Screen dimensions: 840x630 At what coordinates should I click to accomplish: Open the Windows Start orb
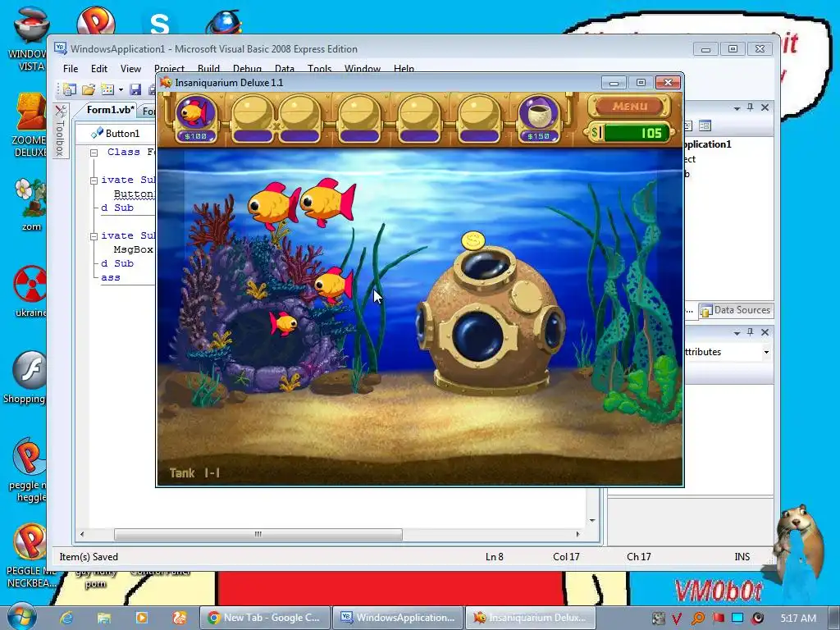(x=21, y=617)
